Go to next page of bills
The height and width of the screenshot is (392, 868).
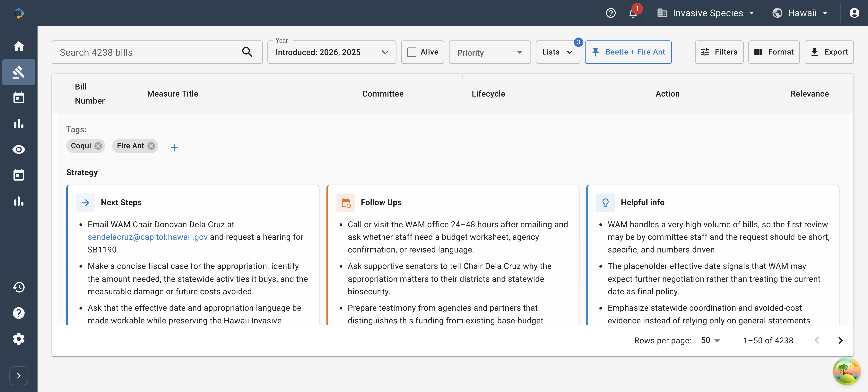point(840,340)
